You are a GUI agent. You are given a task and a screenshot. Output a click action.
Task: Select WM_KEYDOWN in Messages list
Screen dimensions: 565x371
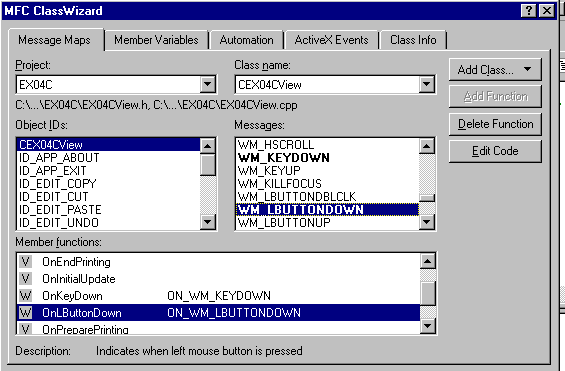328,158
